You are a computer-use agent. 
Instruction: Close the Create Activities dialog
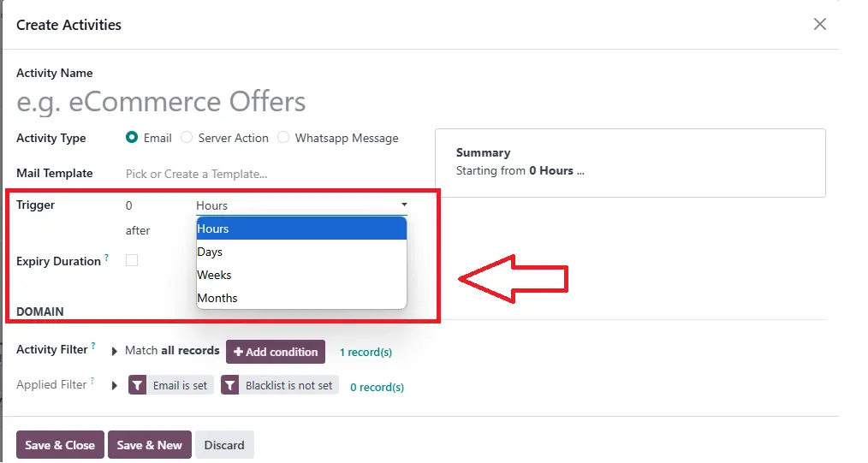pos(819,24)
